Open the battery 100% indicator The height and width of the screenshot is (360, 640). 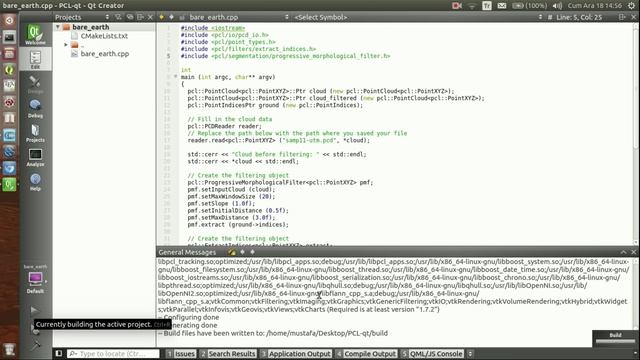(530, 6)
